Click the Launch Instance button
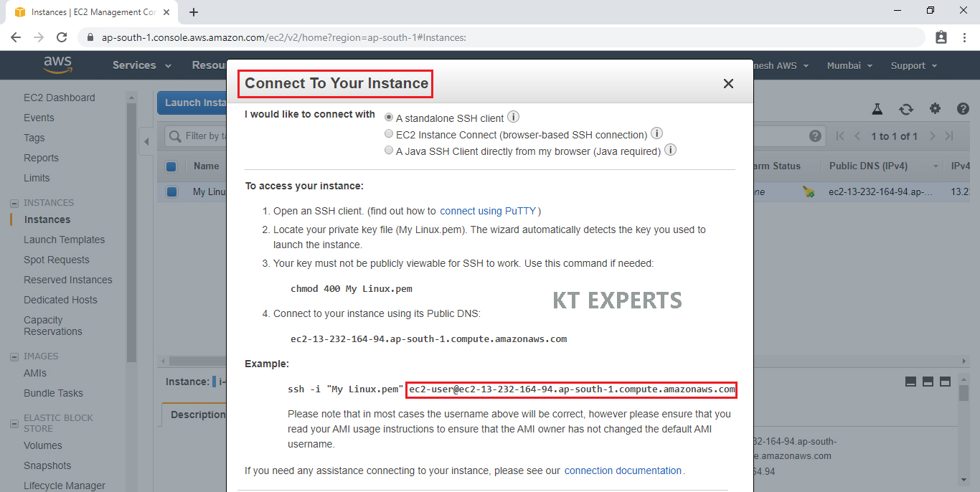Screen dimensions: 980x492 point(192,103)
